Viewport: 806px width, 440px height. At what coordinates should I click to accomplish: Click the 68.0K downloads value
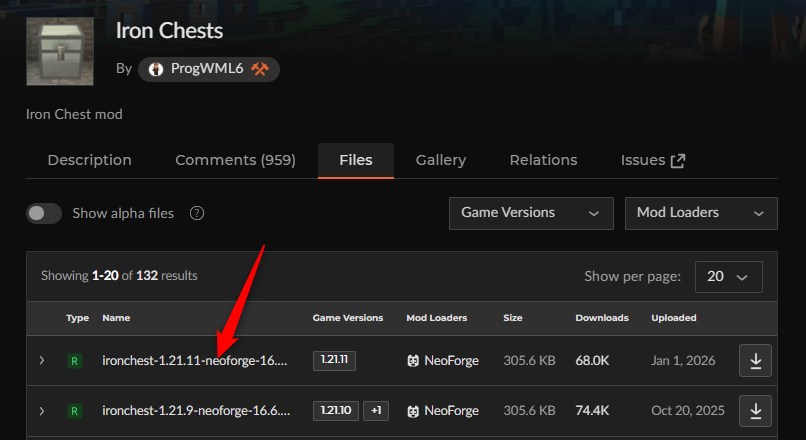coord(592,361)
